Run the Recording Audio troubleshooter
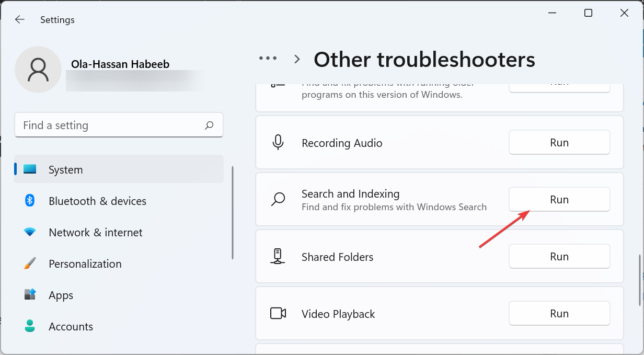 click(x=559, y=143)
